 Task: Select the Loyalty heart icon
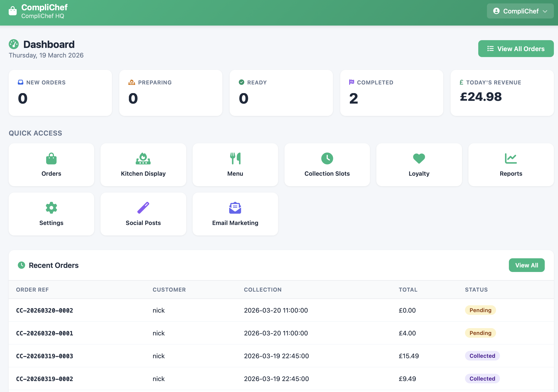pyautogui.click(x=419, y=159)
